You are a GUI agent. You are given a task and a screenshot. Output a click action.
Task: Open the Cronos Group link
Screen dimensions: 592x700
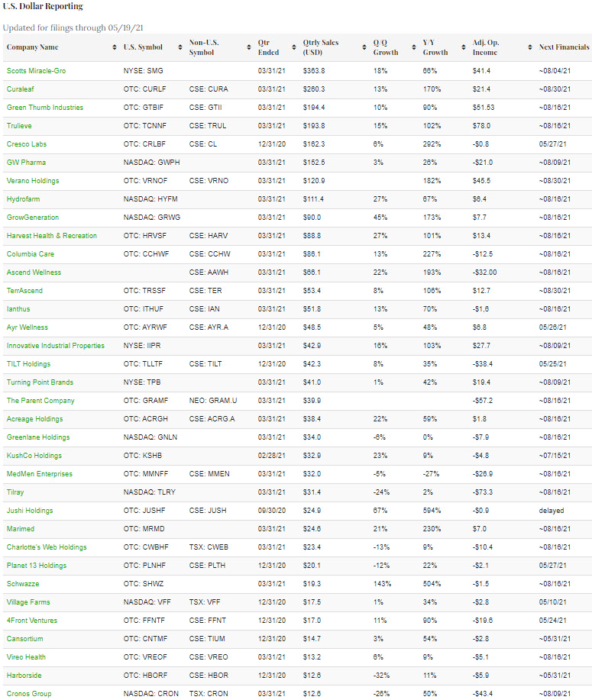29,694
